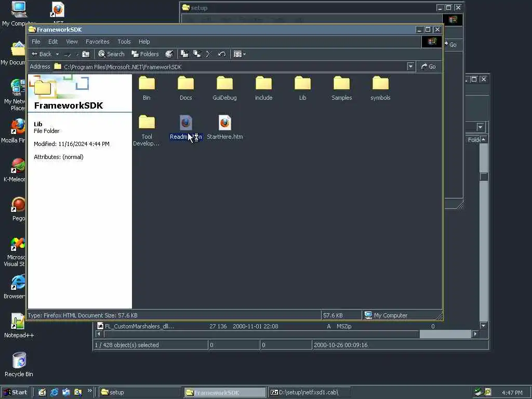Click the Undo toolbar icon
Viewport: 532px width, 399px height.
(x=221, y=54)
